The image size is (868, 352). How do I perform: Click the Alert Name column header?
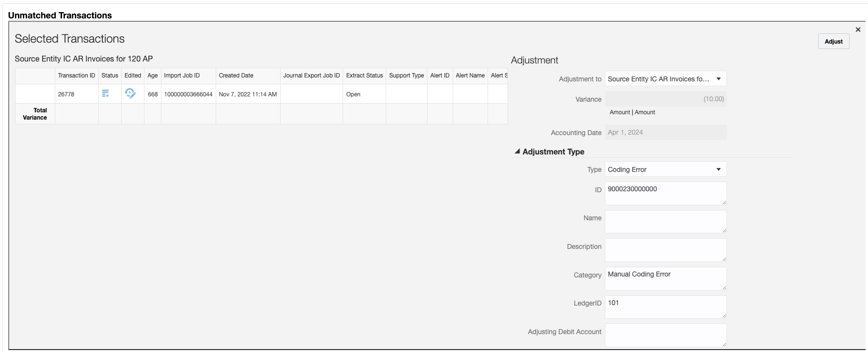tap(470, 76)
